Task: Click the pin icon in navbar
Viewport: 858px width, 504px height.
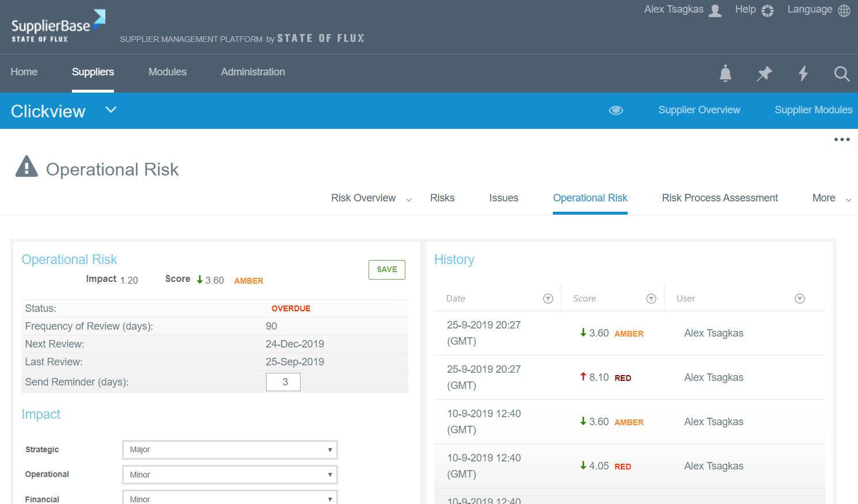Action: pyautogui.click(x=764, y=74)
